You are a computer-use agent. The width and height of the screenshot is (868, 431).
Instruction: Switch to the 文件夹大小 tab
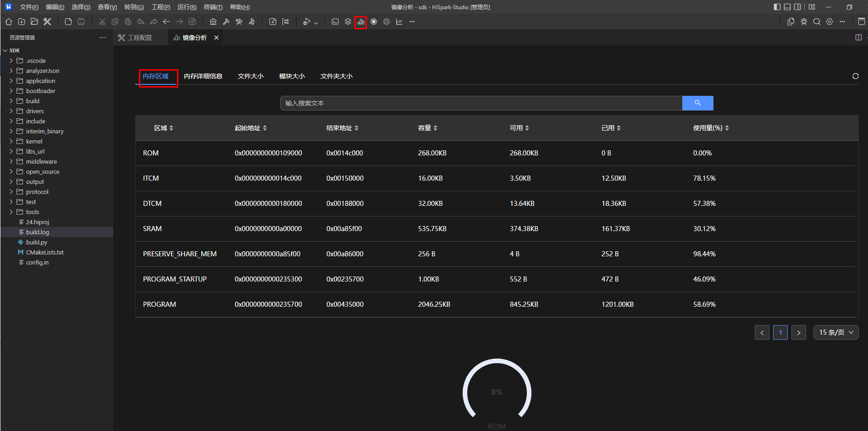click(x=337, y=76)
